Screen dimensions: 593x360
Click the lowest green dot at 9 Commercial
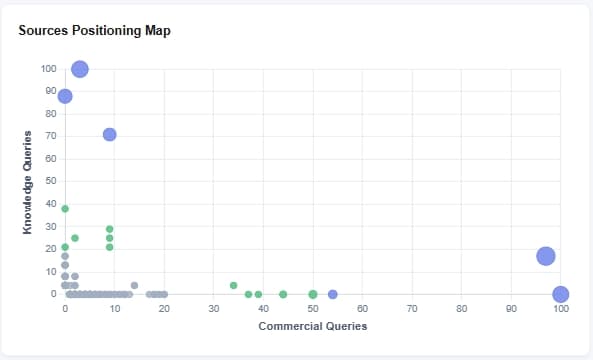[x=110, y=247]
